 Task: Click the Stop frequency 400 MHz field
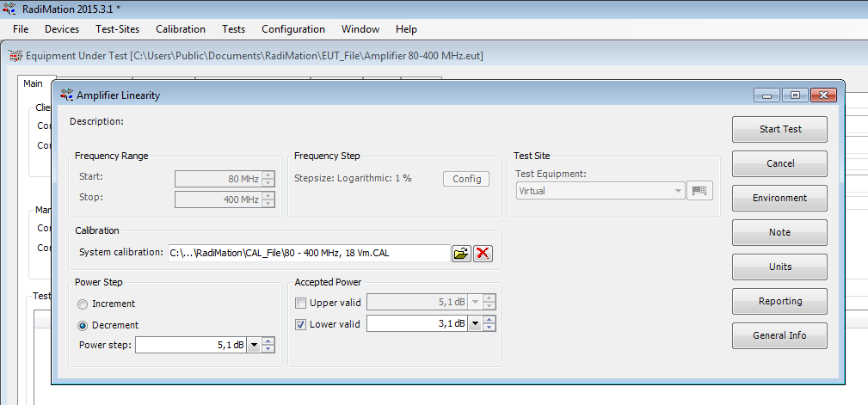click(219, 199)
